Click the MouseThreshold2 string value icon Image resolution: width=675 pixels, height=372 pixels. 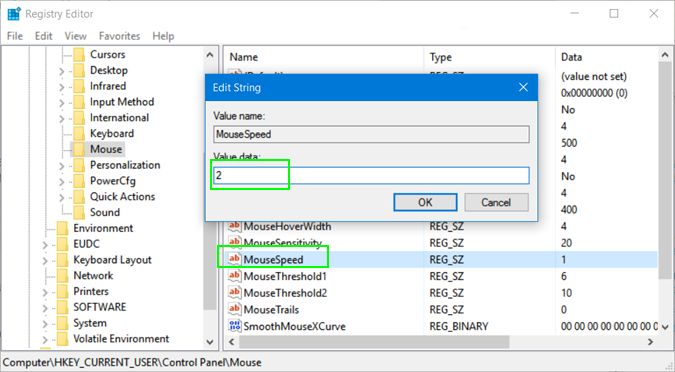pos(235,293)
